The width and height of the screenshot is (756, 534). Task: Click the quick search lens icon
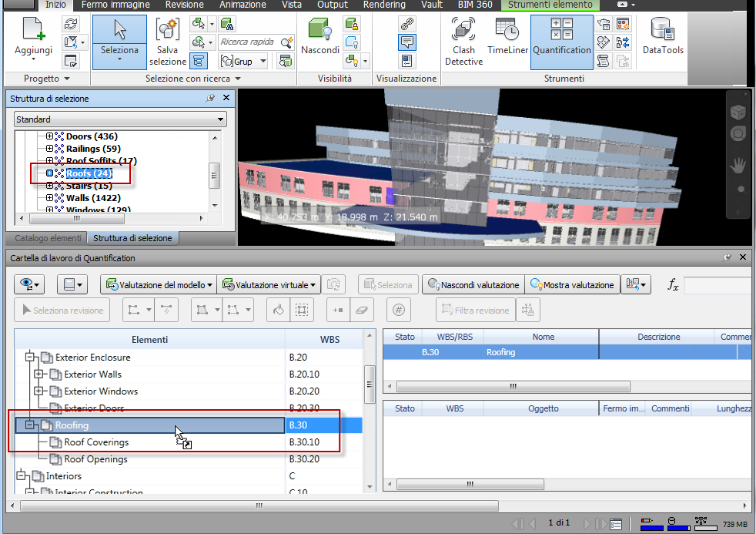(x=287, y=42)
